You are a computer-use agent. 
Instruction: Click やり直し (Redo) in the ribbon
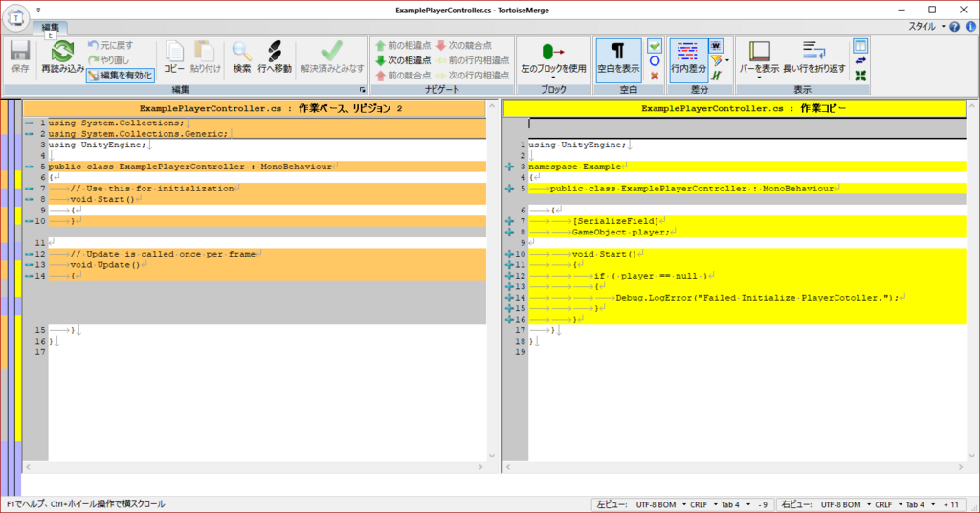[109, 60]
